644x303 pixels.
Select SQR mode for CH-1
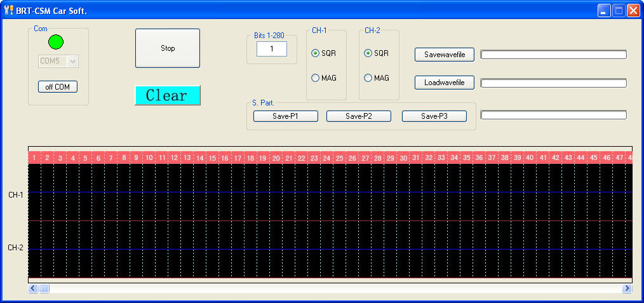(x=315, y=53)
